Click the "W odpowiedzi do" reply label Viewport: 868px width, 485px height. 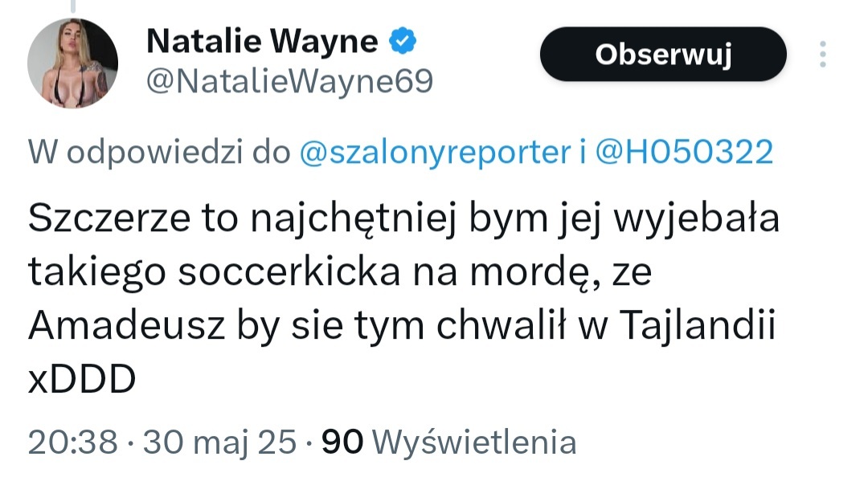point(158,151)
